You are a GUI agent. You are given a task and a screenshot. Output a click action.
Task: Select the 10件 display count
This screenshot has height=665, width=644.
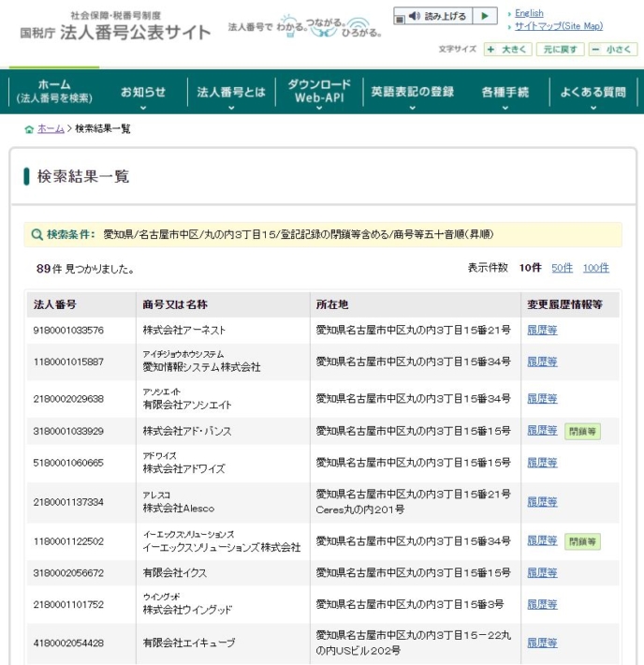pyautogui.click(x=531, y=268)
